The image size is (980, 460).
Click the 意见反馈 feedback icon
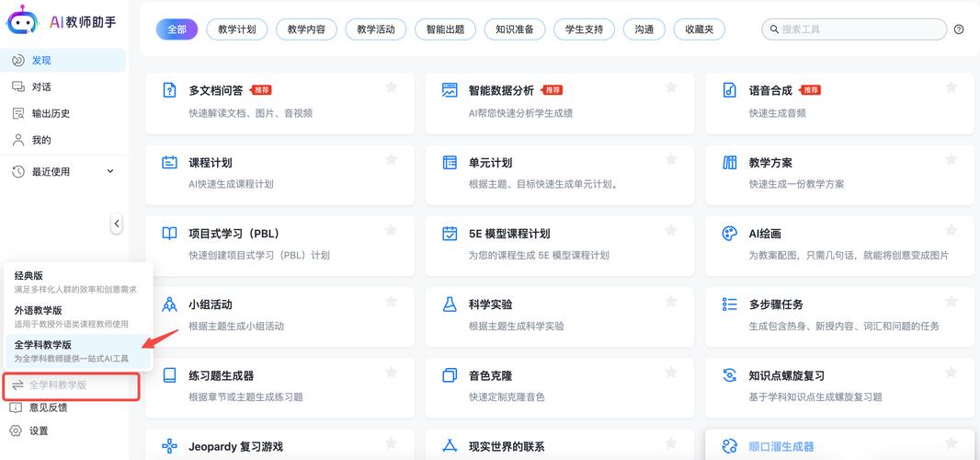pos(17,408)
